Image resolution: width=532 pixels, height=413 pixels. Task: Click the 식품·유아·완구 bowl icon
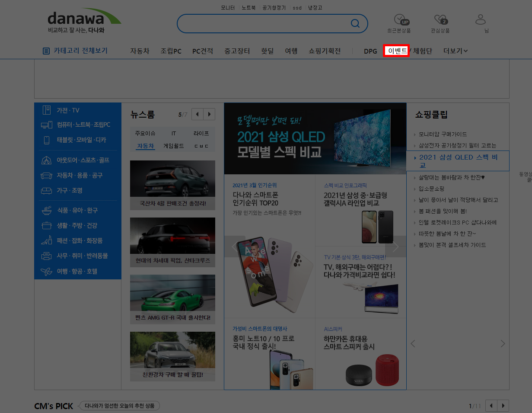[x=47, y=211]
